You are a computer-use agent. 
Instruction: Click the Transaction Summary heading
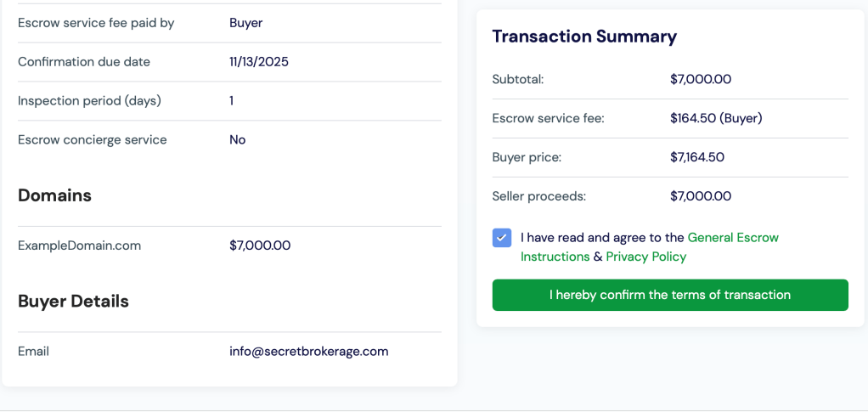584,37
